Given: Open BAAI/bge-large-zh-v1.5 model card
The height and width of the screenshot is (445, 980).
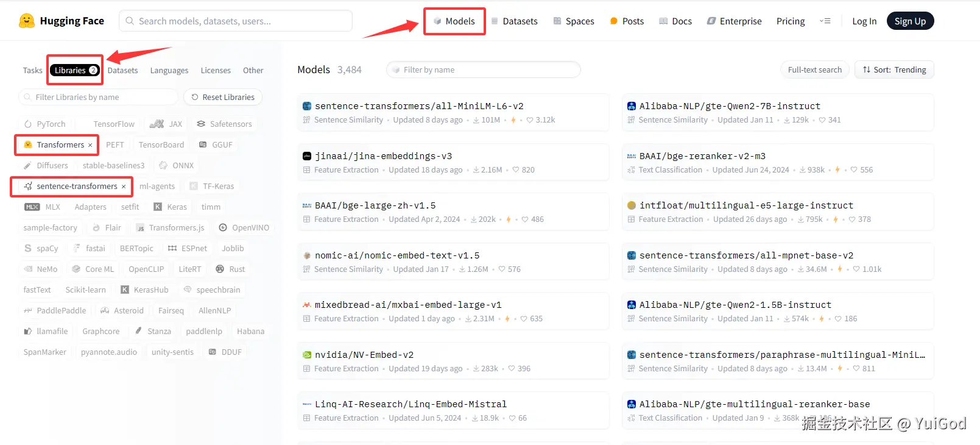Looking at the screenshot, I should [x=453, y=212].
